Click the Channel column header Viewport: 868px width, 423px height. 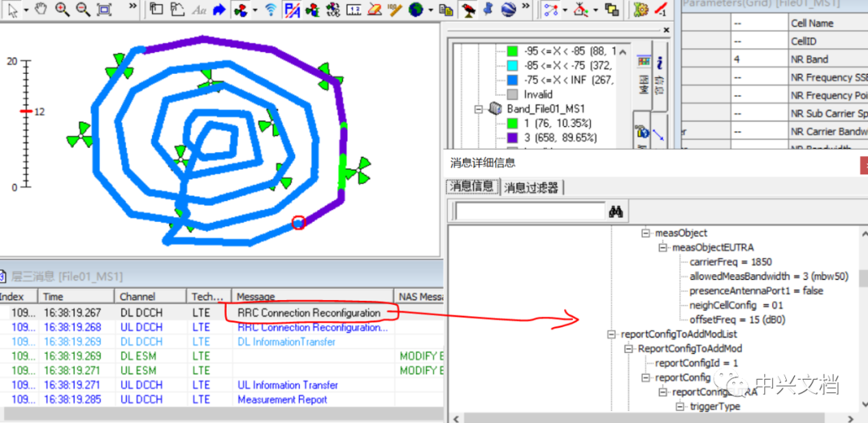coord(150,296)
